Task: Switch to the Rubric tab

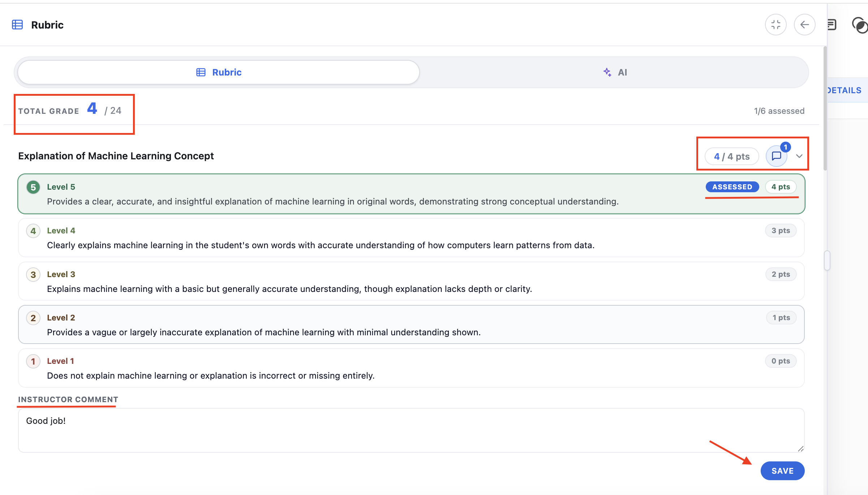Action: click(x=219, y=72)
